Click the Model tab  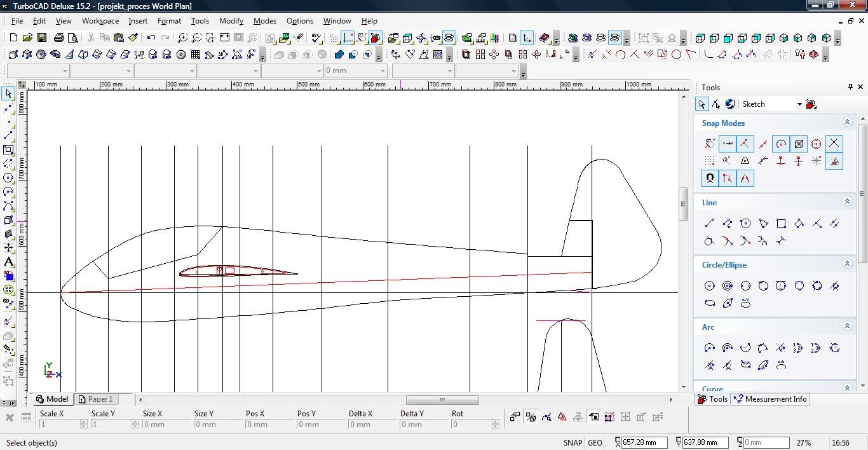click(x=52, y=399)
